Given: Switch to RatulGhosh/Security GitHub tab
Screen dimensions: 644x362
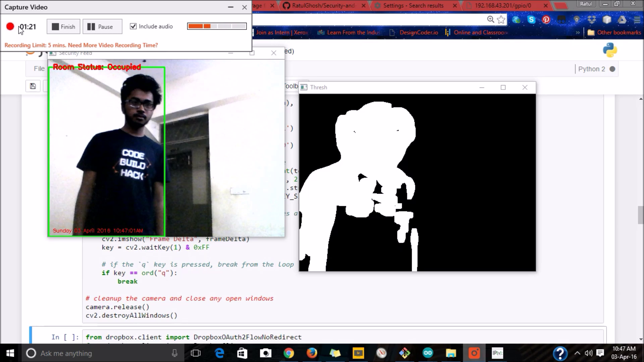Looking at the screenshot, I should (322, 6).
